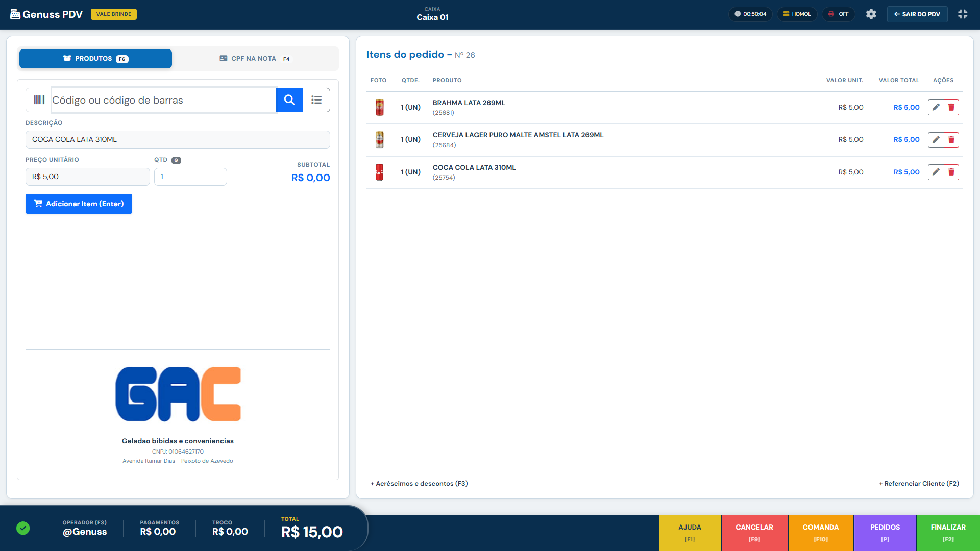Click the 00:50:04 timer badge
Screen dimensions: 980x551
click(x=750, y=14)
